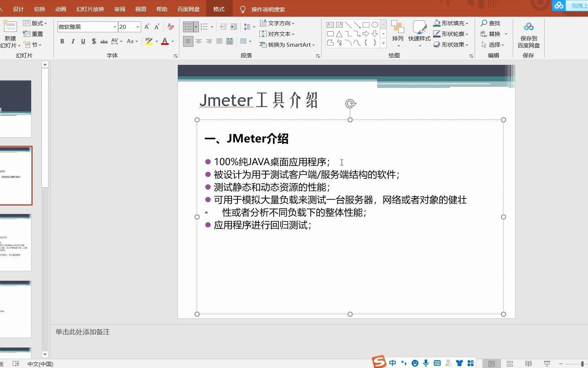Align text left
This screenshot has height=368, width=588.
tap(188, 41)
